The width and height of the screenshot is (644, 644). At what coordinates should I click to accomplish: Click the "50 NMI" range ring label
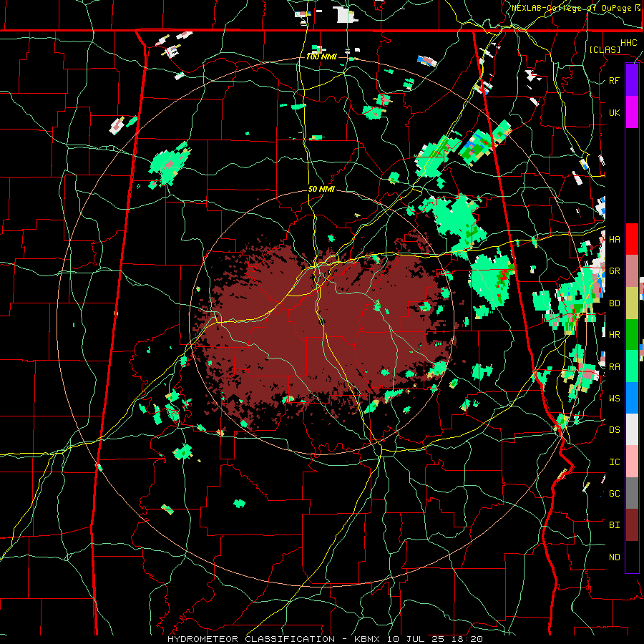click(321, 189)
